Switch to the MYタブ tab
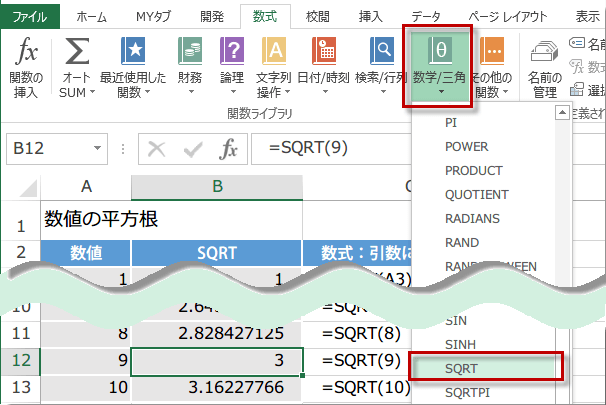This screenshot has width=606, height=405. coord(153,17)
